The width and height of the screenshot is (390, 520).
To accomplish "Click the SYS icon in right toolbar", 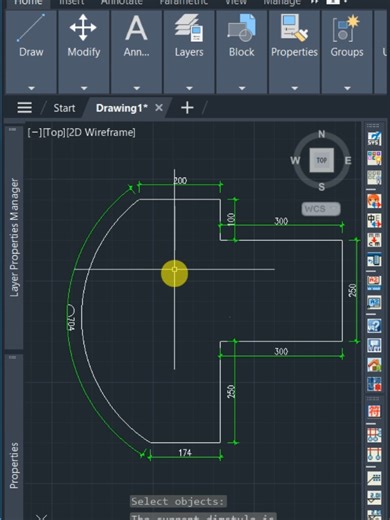I will click(x=374, y=138).
